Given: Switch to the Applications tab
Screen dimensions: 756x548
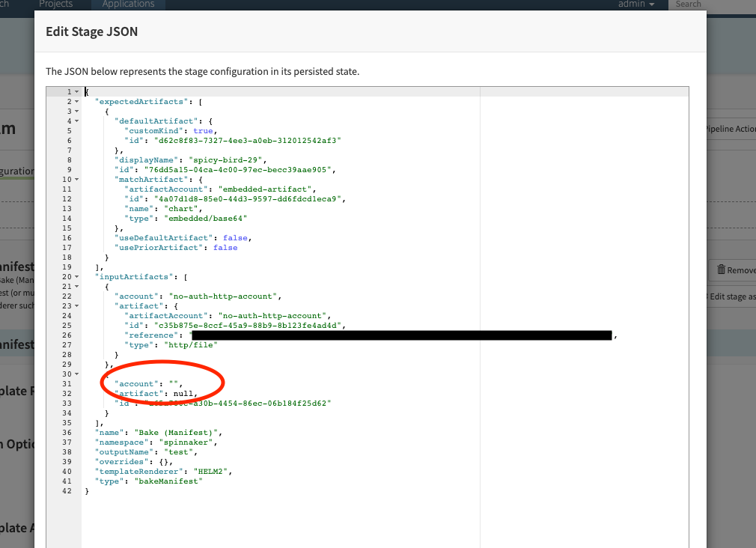Looking at the screenshot, I should (127, 4).
